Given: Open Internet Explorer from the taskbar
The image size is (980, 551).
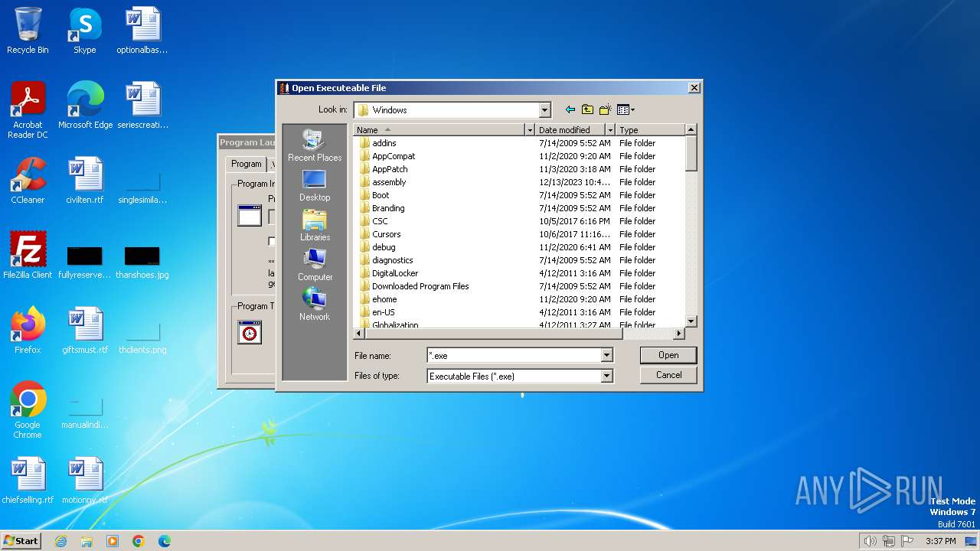Looking at the screenshot, I should [x=61, y=541].
